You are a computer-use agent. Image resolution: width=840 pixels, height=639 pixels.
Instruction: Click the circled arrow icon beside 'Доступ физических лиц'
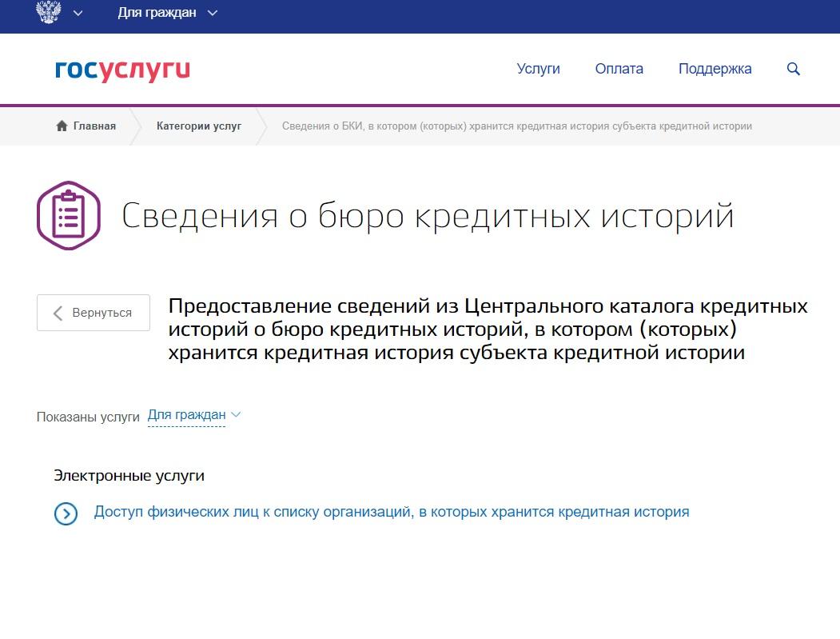pyautogui.click(x=66, y=514)
